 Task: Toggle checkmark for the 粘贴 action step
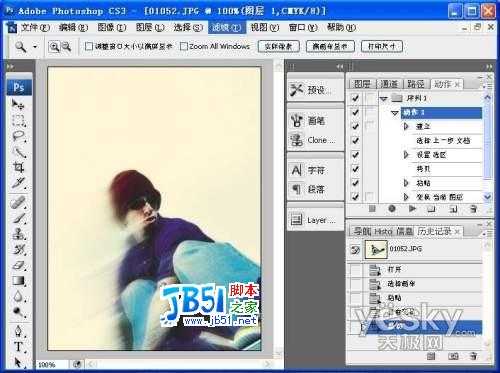click(x=355, y=183)
